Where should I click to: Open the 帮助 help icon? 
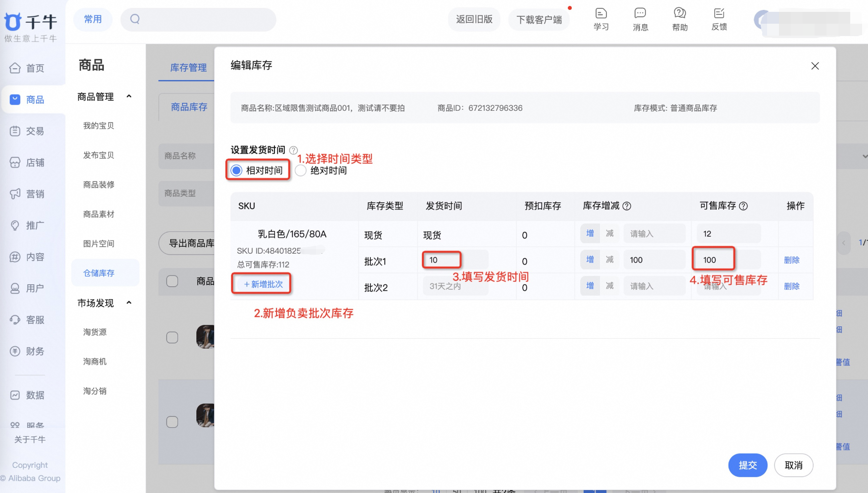680,19
